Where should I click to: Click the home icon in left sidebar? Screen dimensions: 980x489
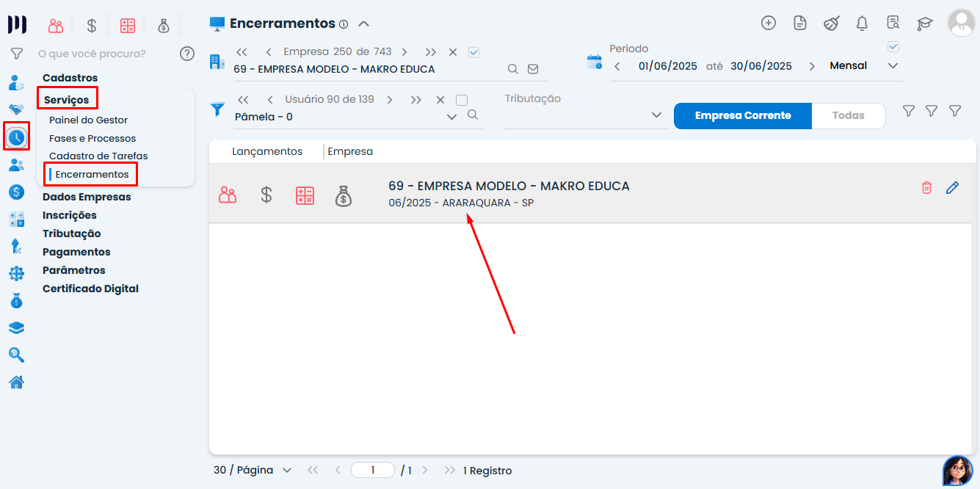point(16,382)
